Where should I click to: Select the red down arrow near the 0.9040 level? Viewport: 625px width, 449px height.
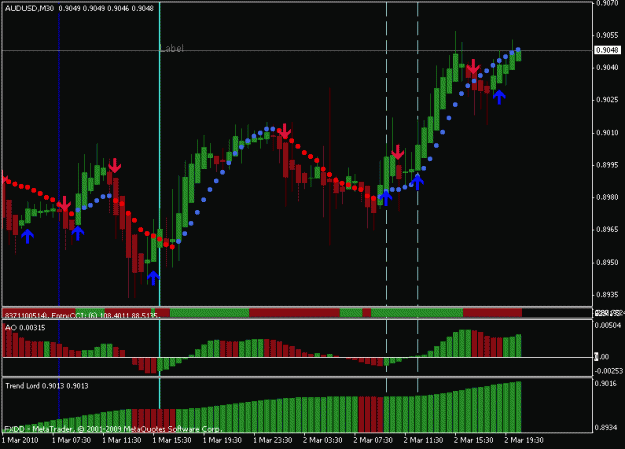point(473,67)
